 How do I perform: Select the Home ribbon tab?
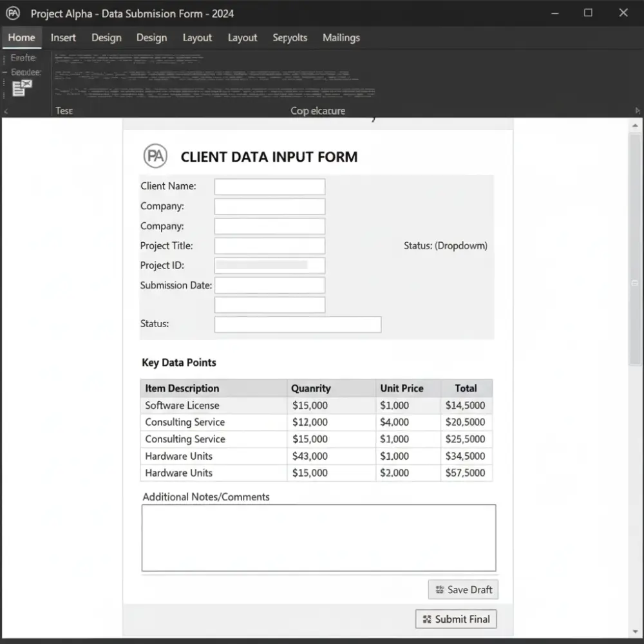21,37
